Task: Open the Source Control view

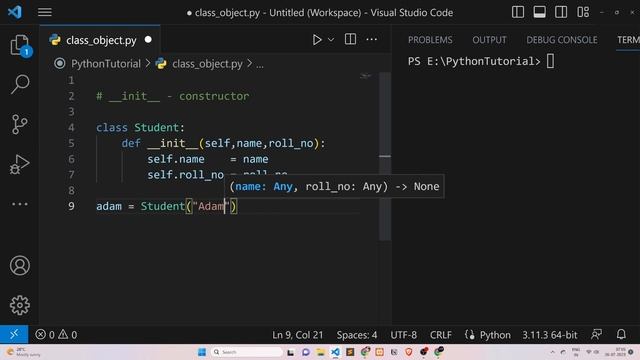Action: pos(20,124)
